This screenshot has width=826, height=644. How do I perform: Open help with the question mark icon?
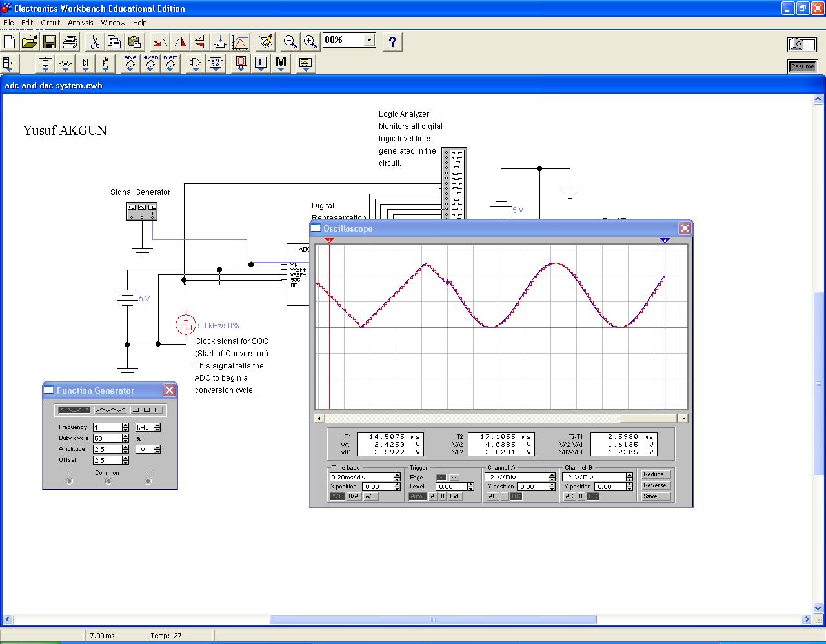tap(392, 42)
